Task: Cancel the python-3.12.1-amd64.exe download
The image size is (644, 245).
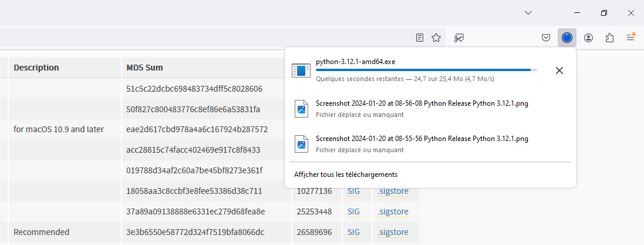Action: pos(559,71)
